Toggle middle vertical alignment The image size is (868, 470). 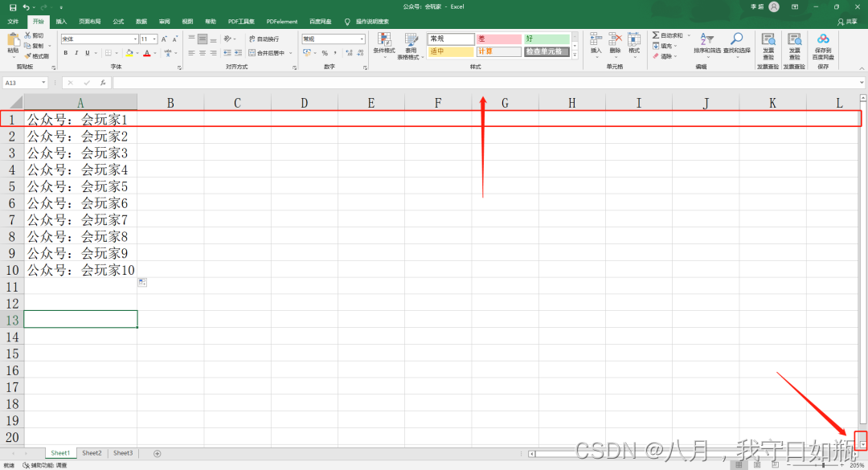203,39
